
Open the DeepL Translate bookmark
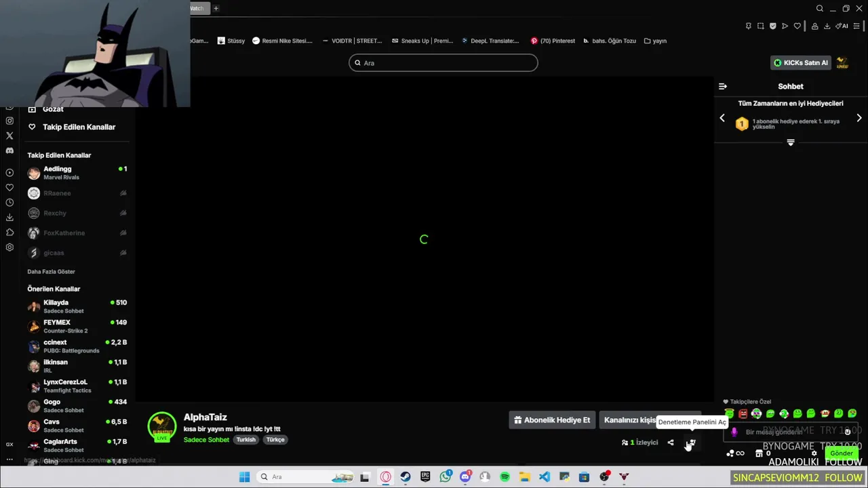point(490,41)
